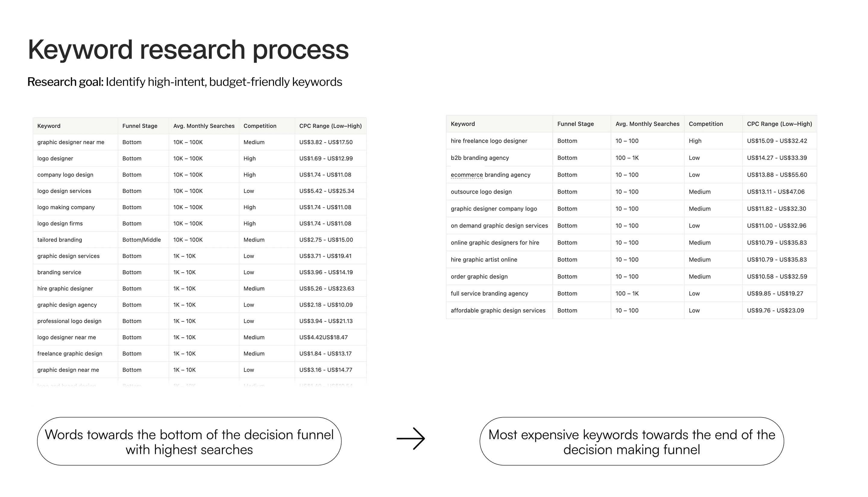Click left table's Funnel Stage header
The image size is (868, 497).
click(140, 126)
